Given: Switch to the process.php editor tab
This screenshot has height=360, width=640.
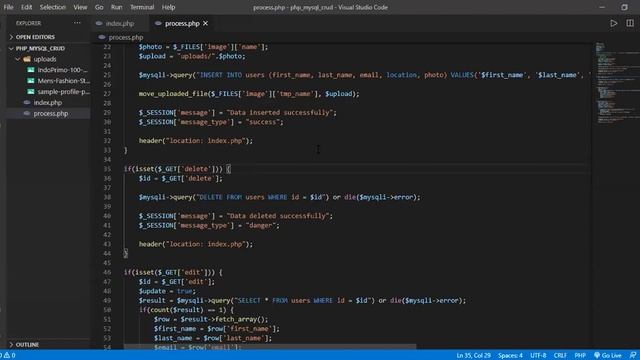Looking at the screenshot, I should point(182,24).
